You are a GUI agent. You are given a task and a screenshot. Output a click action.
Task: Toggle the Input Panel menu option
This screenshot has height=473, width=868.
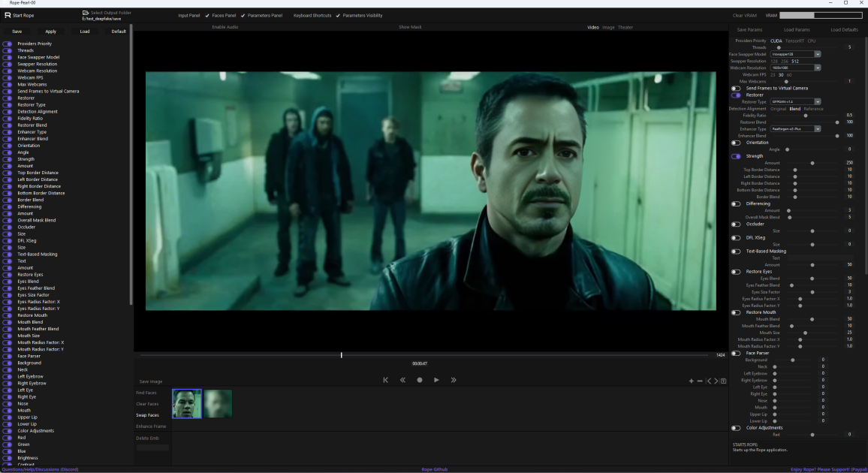coord(188,16)
